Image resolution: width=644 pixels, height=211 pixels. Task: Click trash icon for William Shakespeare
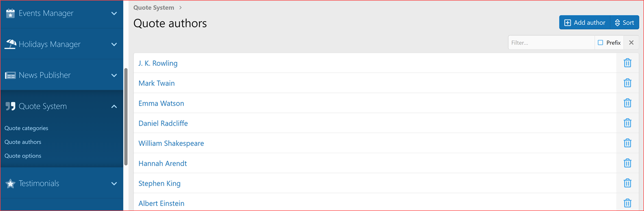tap(627, 143)
